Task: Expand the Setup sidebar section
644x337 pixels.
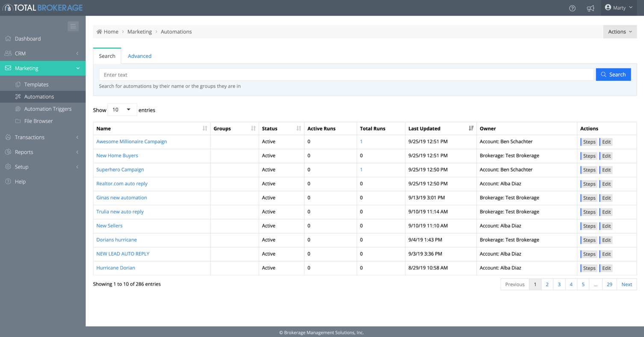Action: 43,167
